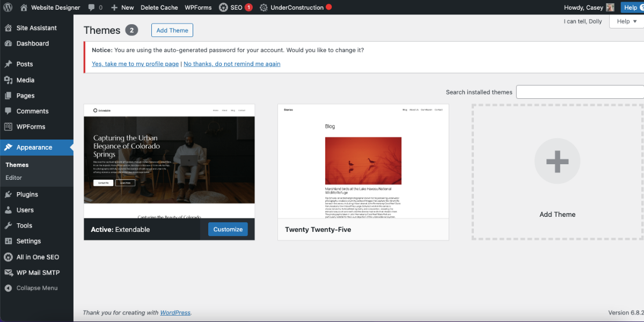Click the Extendable theme screenshot

click(170, 161)
